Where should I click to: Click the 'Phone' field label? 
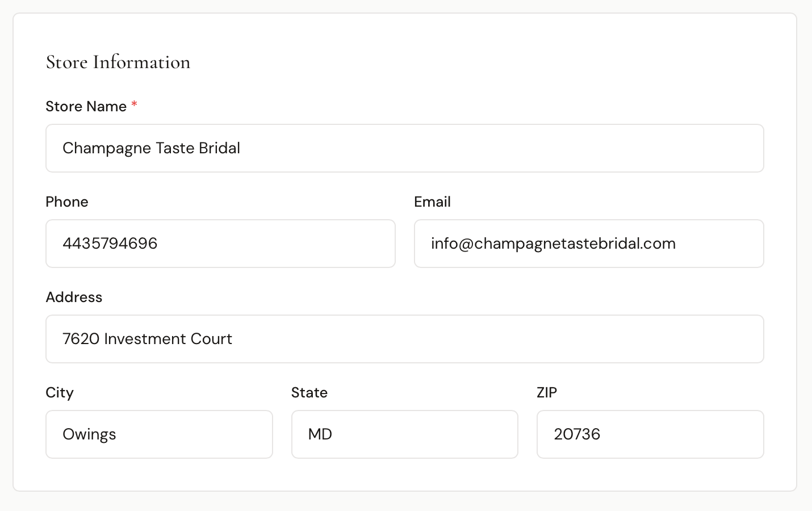pyautogui.click(x=67, y=202)
